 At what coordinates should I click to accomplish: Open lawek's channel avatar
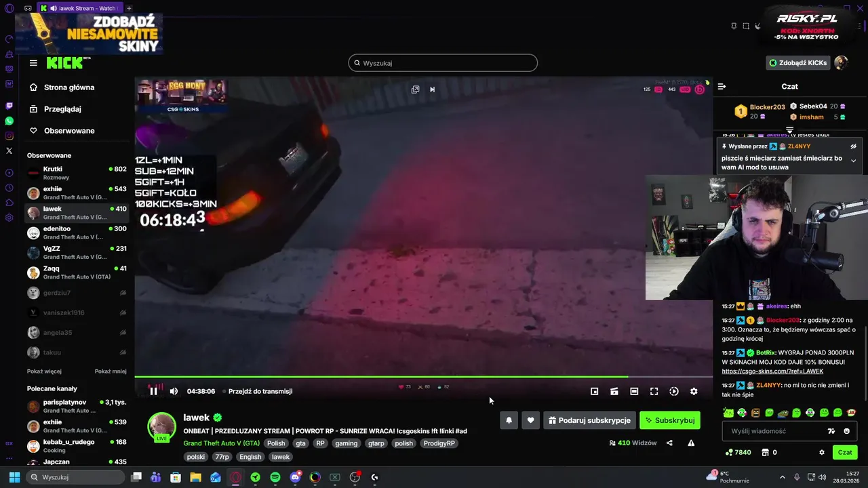pos(162,427)
